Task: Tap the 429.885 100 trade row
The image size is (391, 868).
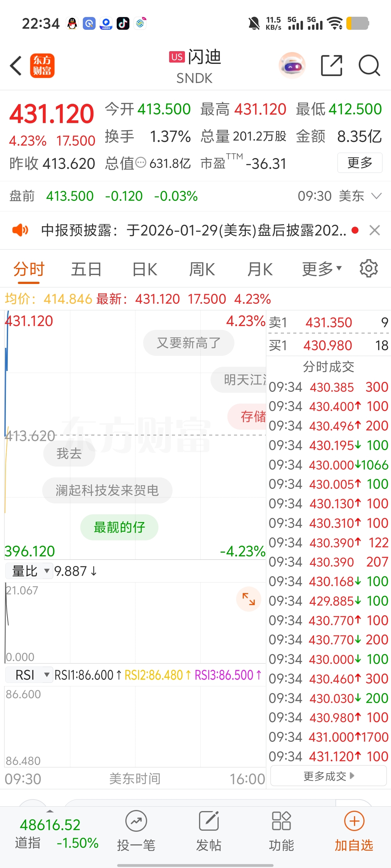Action: pyautogui.click(x=329, y=601)
